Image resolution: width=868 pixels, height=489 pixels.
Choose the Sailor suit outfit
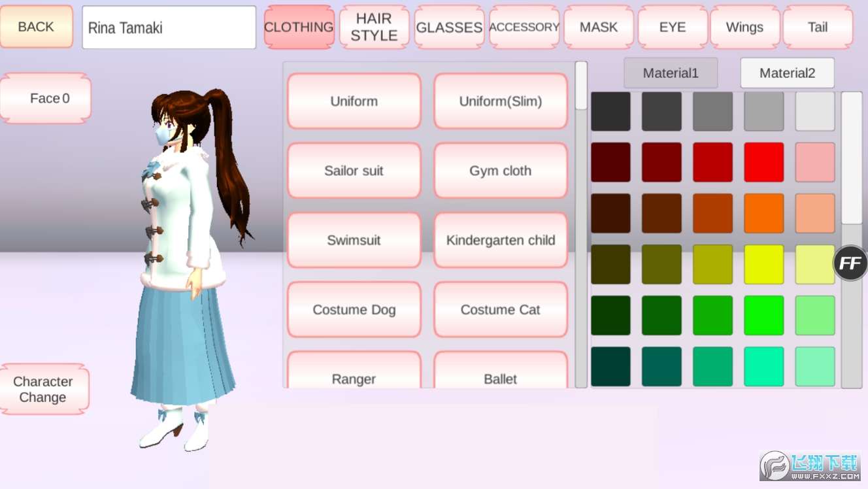(354, 171)
